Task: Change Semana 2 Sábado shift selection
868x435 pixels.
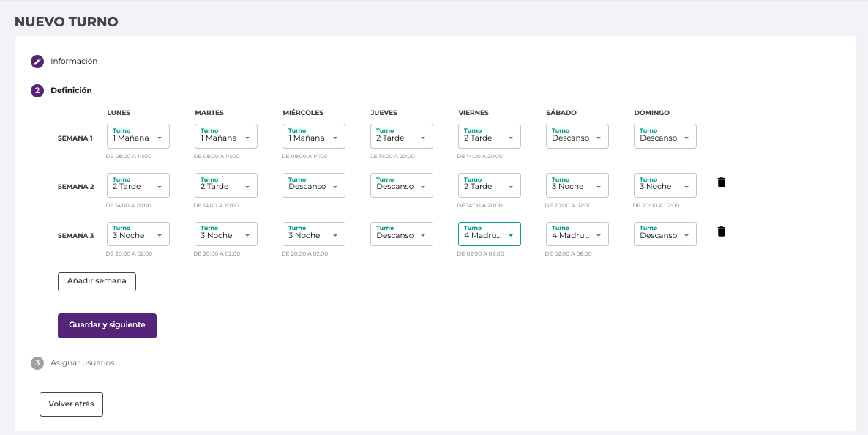Action: (577, 185)
